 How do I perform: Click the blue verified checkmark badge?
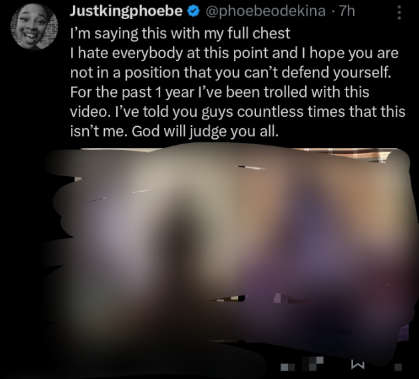(193, 12)
